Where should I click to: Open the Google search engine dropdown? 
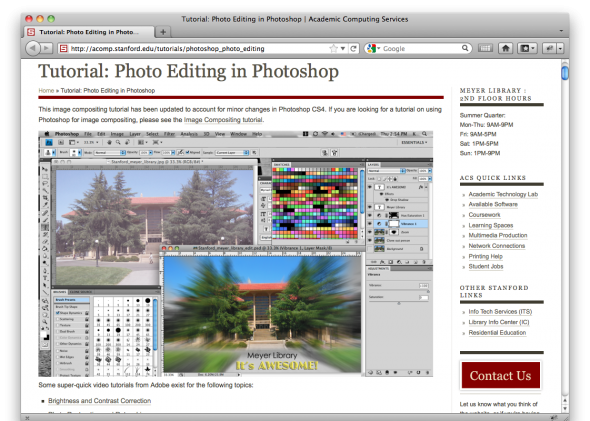[x=374, y=48]
